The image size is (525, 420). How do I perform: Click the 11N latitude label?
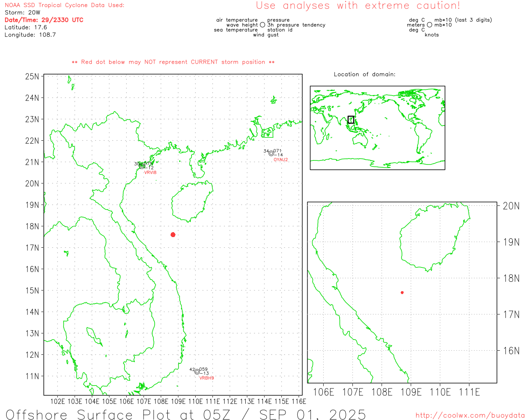[32, 377]
